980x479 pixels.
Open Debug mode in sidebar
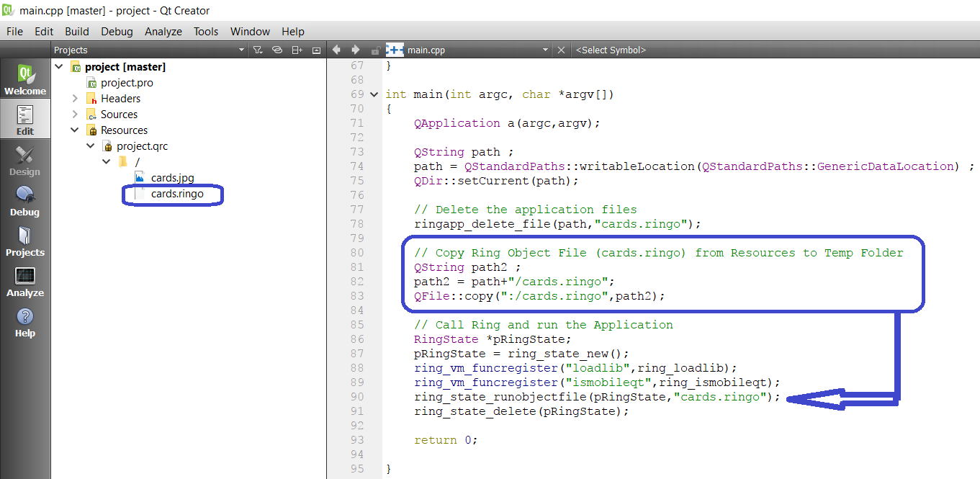click(25, 200)
